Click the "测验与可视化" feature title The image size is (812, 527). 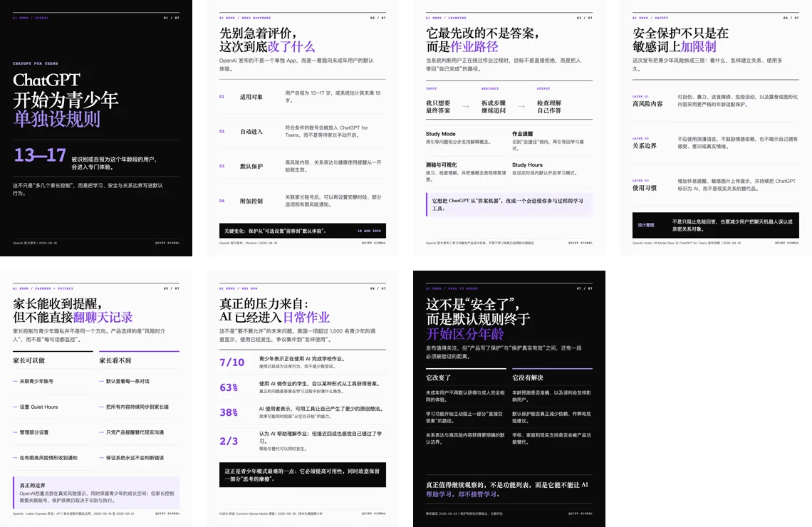click(441, 165)
